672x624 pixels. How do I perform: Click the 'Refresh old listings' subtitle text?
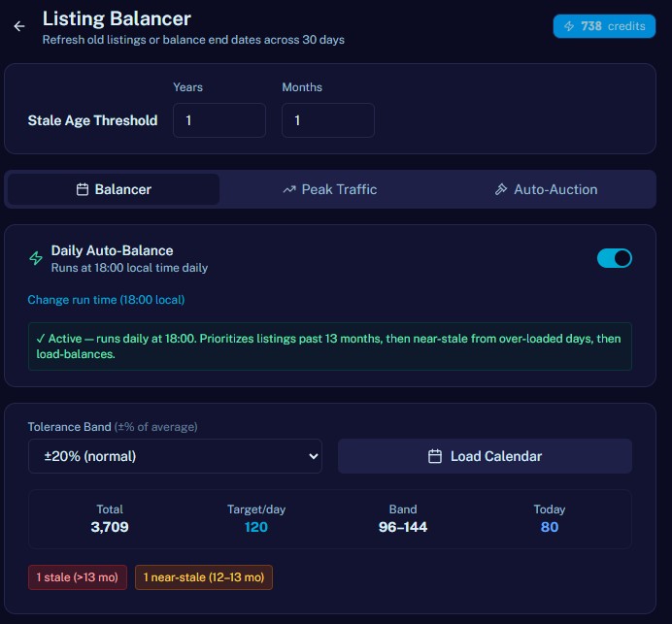(x=193, y=40)
